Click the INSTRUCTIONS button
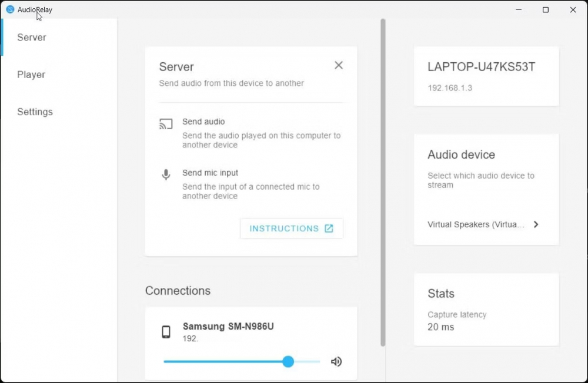The image size is (588, 383). [291, 229]
